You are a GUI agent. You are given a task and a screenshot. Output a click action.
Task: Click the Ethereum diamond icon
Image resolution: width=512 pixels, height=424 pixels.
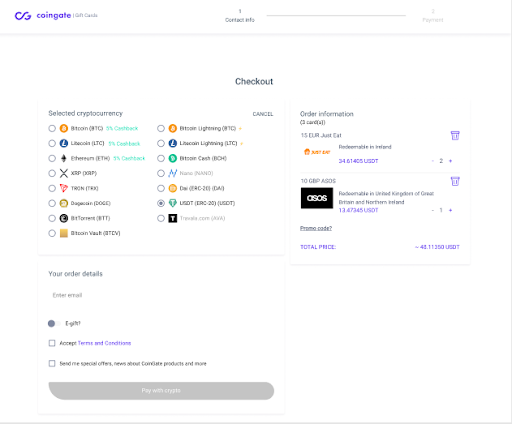[x=64, y=158]
